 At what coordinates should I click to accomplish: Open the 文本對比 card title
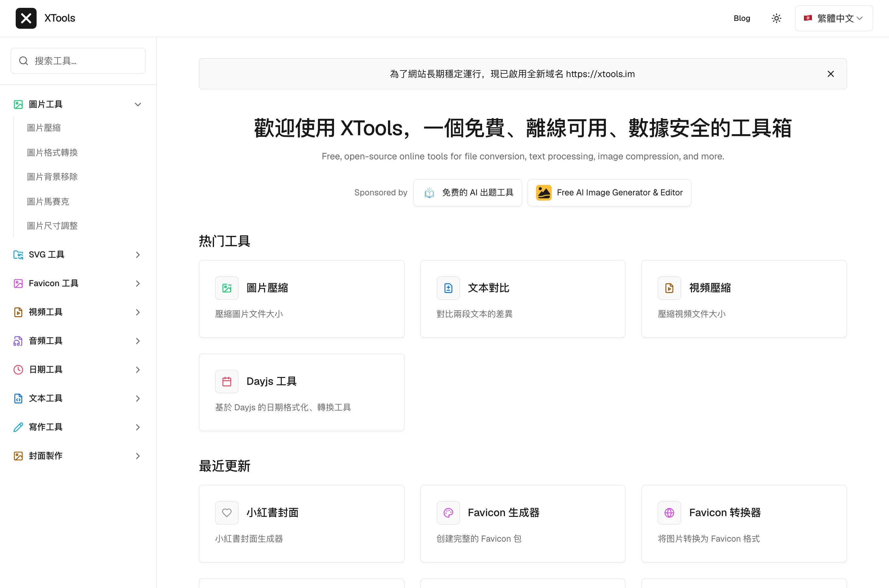tap(488, 288)
